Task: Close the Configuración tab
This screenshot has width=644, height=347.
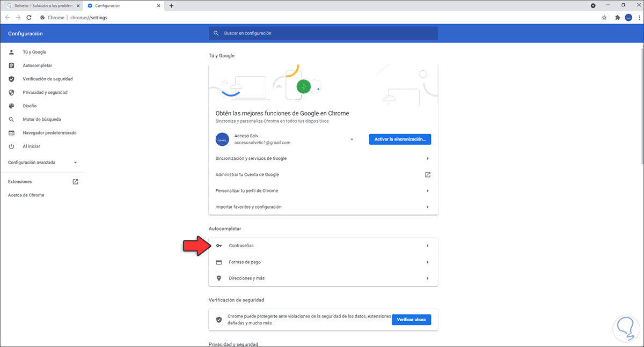Action: point(158,5)
